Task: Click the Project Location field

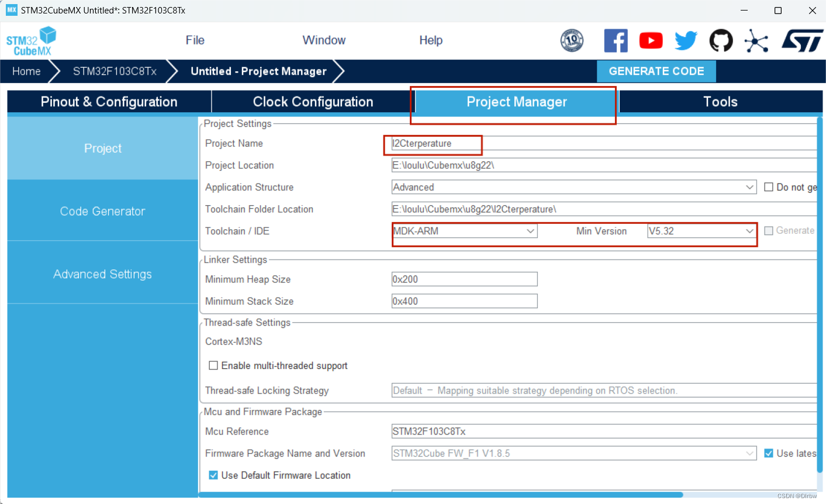Action: [x=604, y=165]
